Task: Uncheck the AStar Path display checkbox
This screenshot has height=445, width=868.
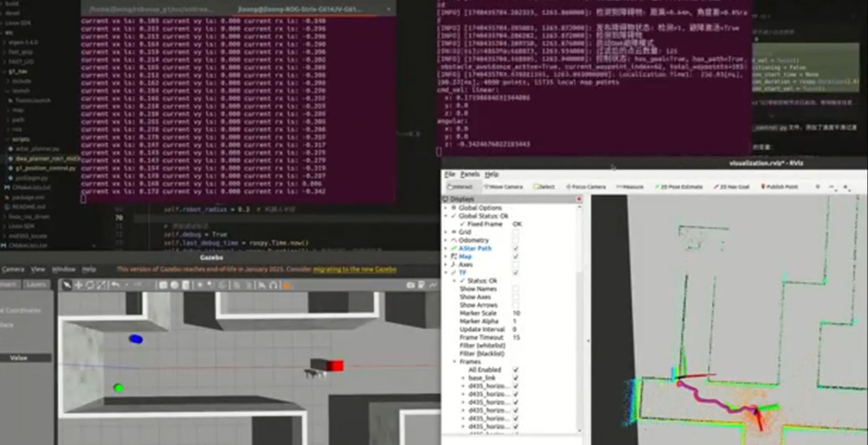Action: (x=516, y=248)
